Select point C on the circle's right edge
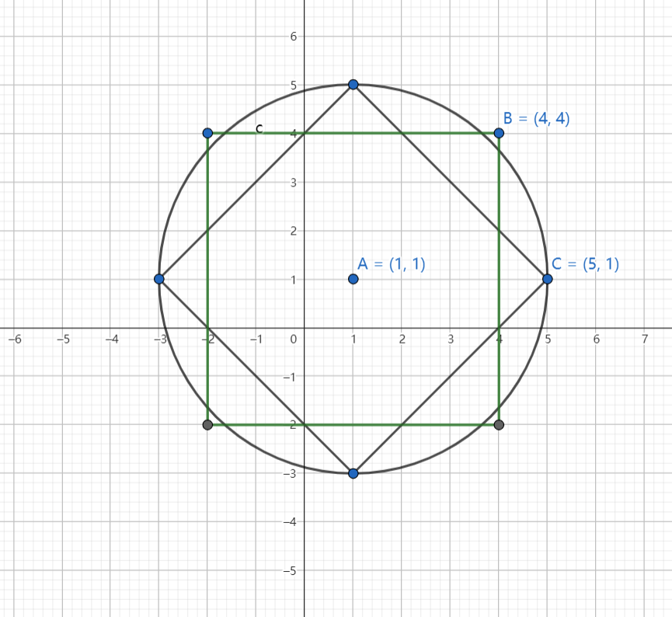This screenshot has height=617, width=672. click(x=547, y=279)
